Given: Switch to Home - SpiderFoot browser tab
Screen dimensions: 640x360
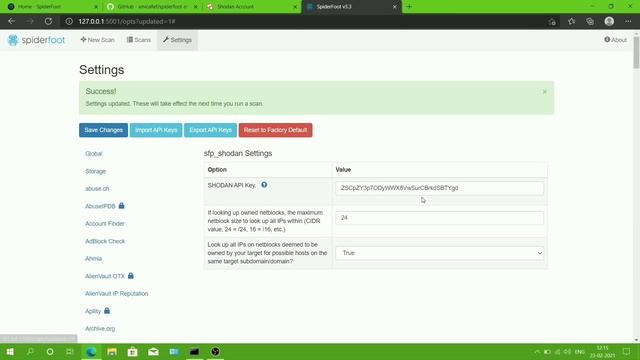Looking at the screenshot, I should (x=51, y=7).
